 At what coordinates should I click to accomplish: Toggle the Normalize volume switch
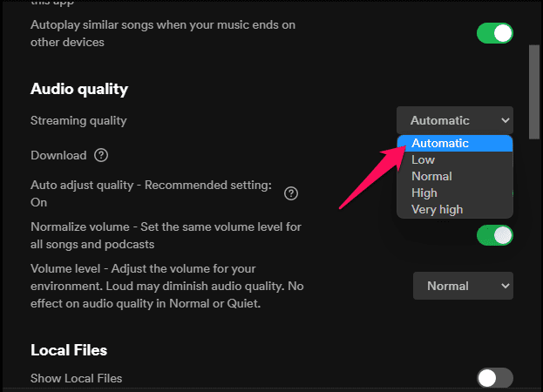pos(494,235)
